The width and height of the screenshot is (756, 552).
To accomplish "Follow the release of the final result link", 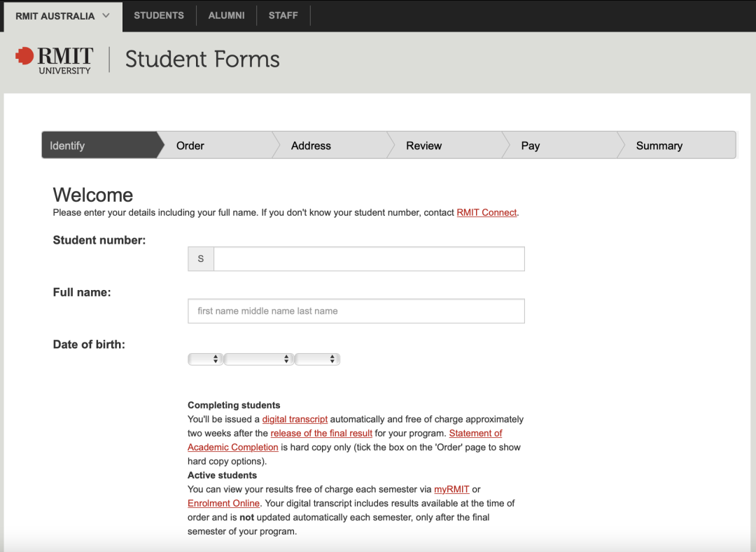I will (x=321, y=434).
